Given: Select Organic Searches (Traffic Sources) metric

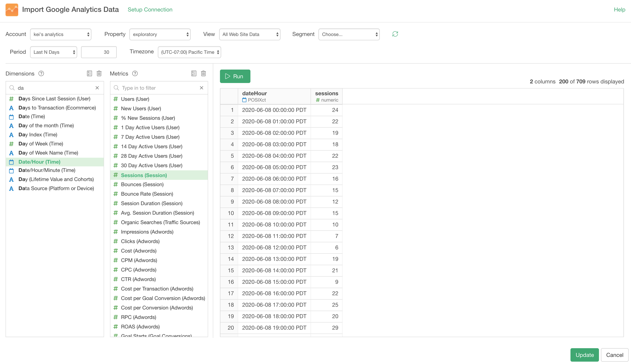Looking at the screenshot, I should 159,222.
